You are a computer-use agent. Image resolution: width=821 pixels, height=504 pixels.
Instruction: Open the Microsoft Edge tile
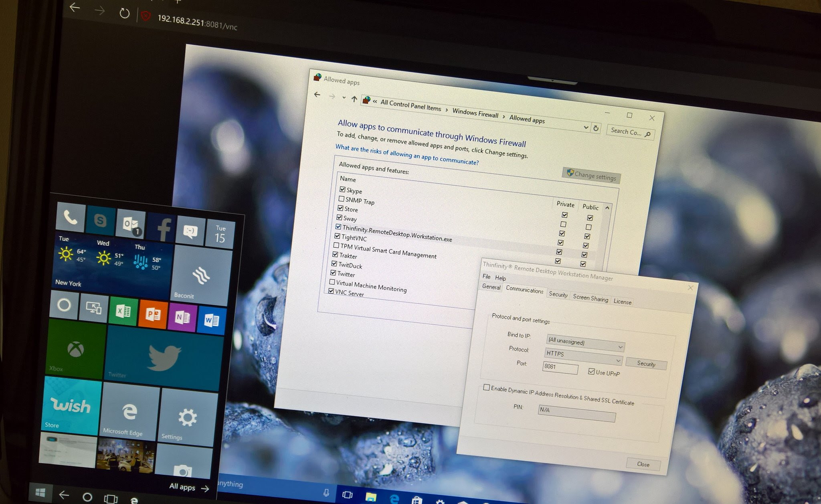point(129,412)
